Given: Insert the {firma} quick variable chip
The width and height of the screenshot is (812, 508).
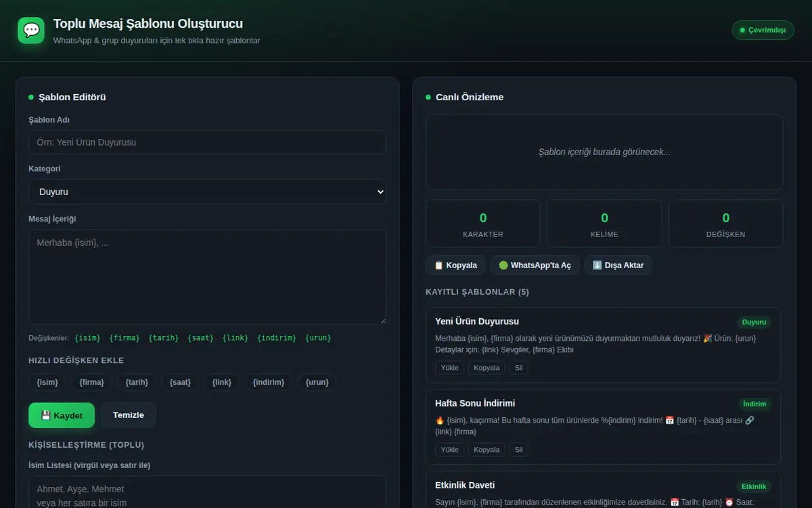Looking at the screenshot, I should 91,382.
